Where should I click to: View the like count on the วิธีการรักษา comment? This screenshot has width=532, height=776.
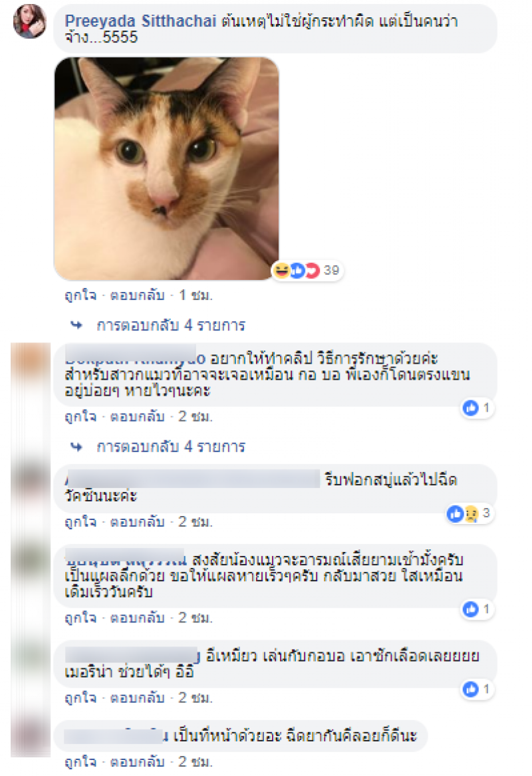pyautogui.click(x=477, y=408)
